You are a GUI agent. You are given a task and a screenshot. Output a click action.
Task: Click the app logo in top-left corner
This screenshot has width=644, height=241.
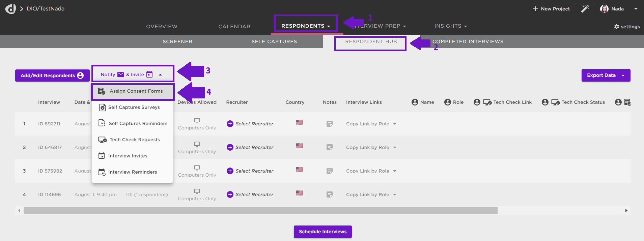point(10,9)
